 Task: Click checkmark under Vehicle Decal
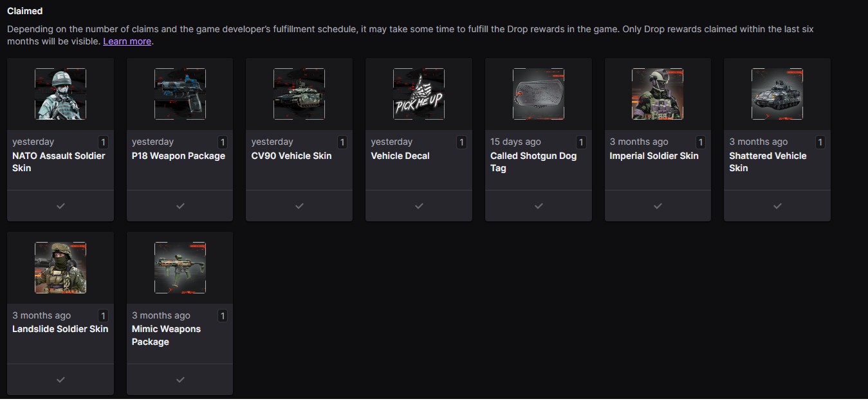point(419,206)
